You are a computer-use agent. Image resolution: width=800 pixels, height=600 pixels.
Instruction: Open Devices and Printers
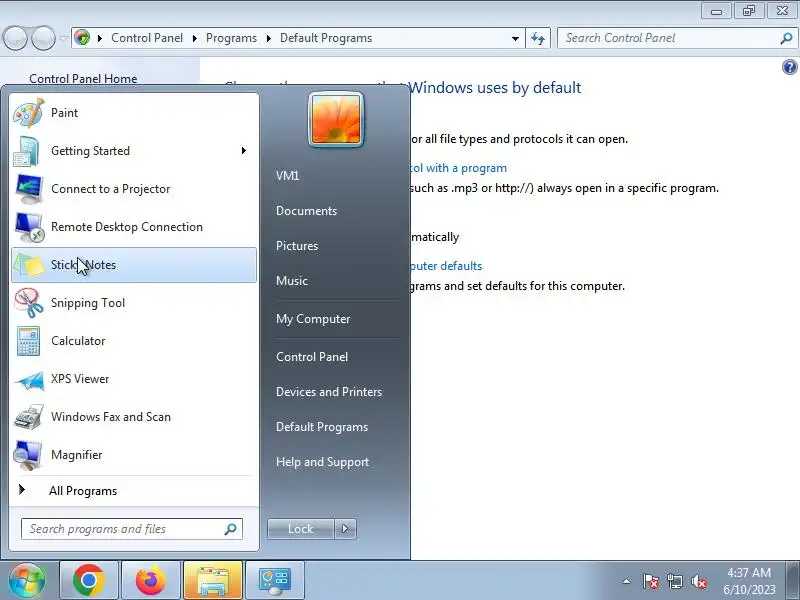pos(329,392)
